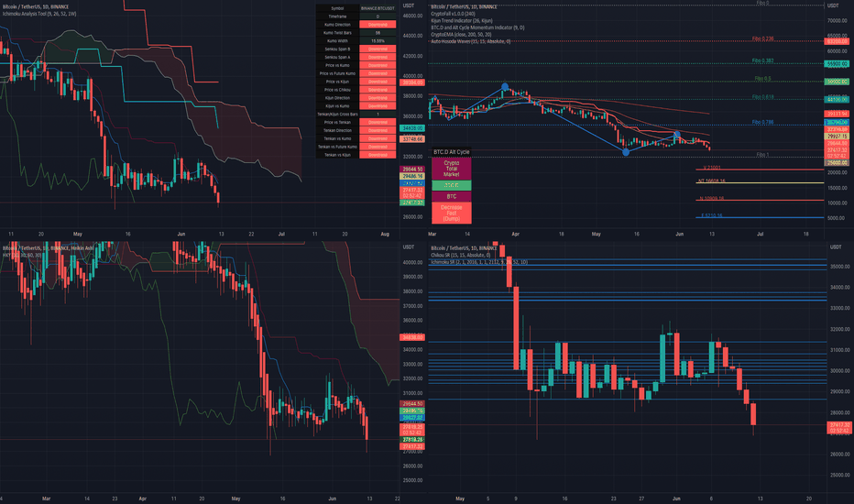Select the Downtrend cell beside Tenkan Direction

pyautogui.click(x=378, y=131)
